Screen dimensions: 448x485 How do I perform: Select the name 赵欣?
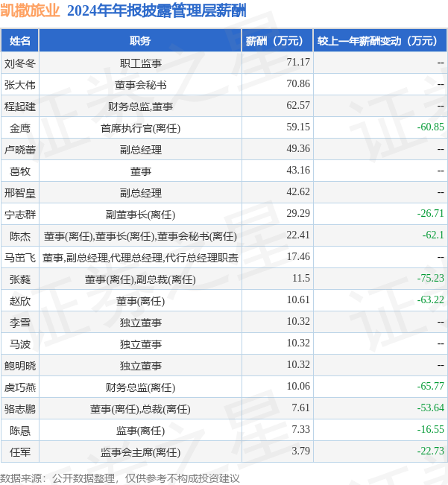[20, 301]
